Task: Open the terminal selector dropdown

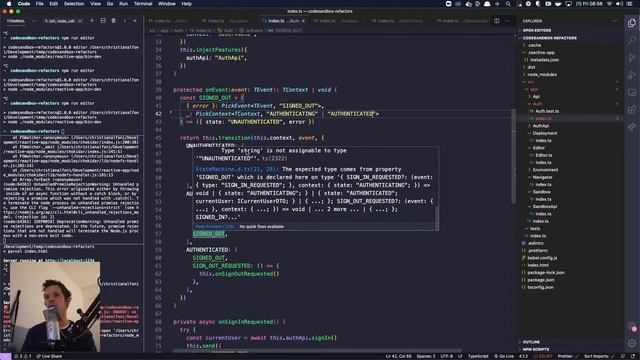Action: coord(63,21)
